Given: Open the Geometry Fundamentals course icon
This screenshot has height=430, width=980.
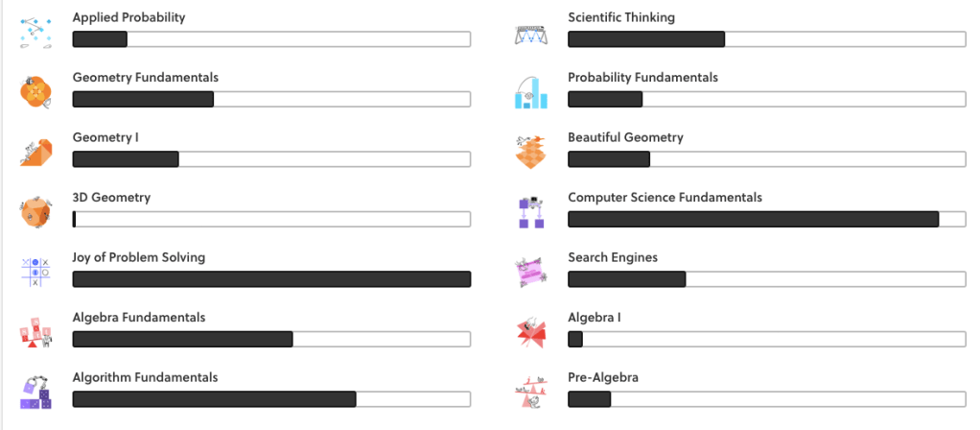Looking at the screenshot, I should point(35,92).
